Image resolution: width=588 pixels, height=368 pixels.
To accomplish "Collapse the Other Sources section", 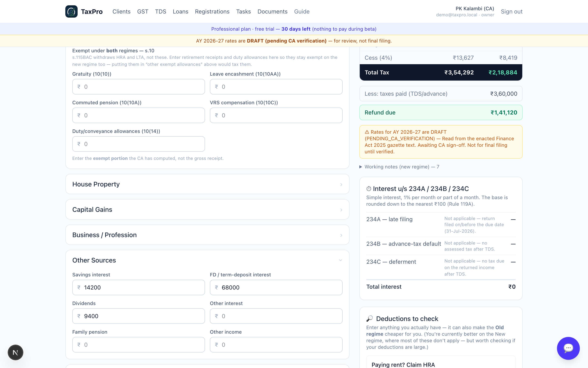I will (x=207, y=260).
